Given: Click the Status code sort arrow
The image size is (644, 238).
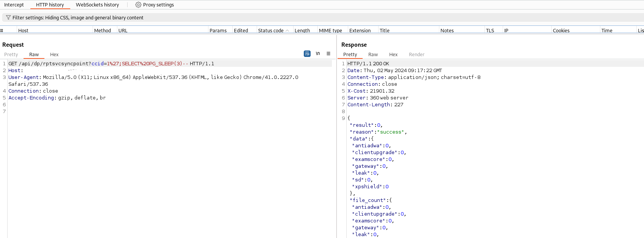Looking at the screenshot, I should [287, 30].
